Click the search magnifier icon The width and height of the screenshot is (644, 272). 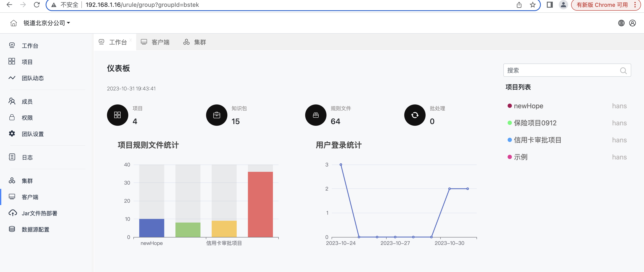coord(623,71)
